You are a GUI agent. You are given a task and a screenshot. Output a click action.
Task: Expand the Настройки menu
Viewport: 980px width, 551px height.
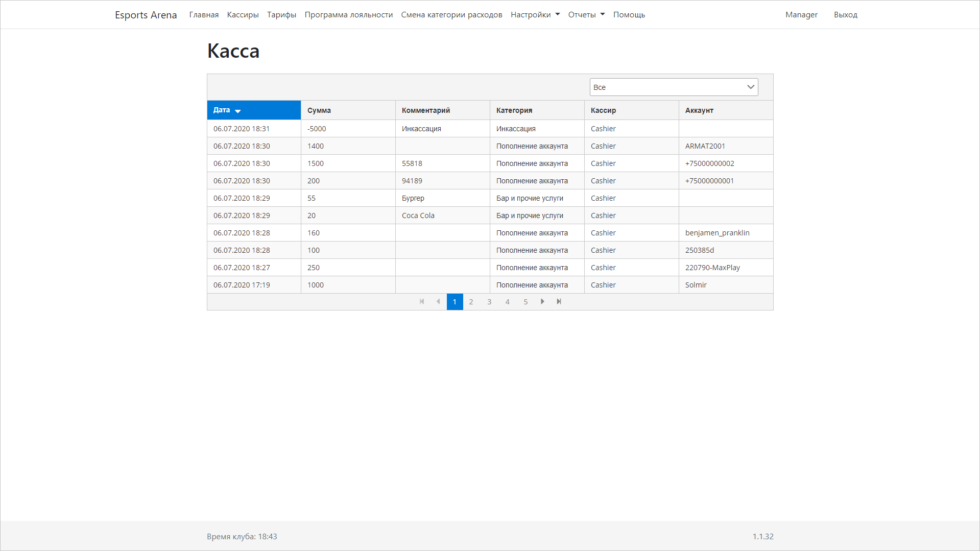pyautogui.click(x=535, y=15)
